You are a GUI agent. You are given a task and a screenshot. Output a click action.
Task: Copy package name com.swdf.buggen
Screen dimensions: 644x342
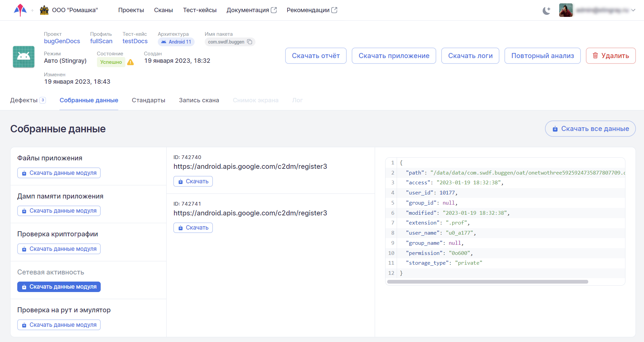250,42
